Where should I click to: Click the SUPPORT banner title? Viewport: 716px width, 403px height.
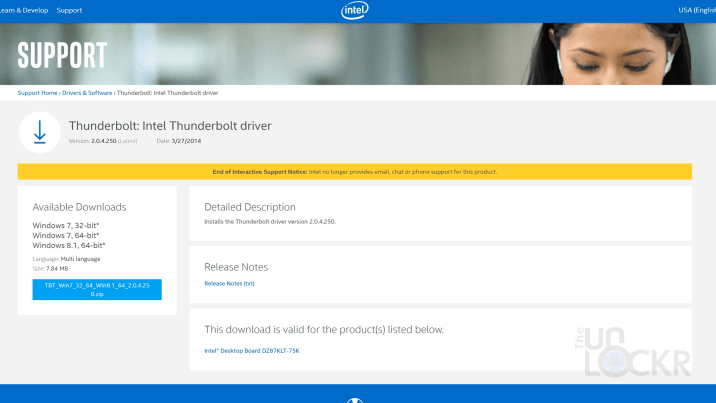[62, 55]
